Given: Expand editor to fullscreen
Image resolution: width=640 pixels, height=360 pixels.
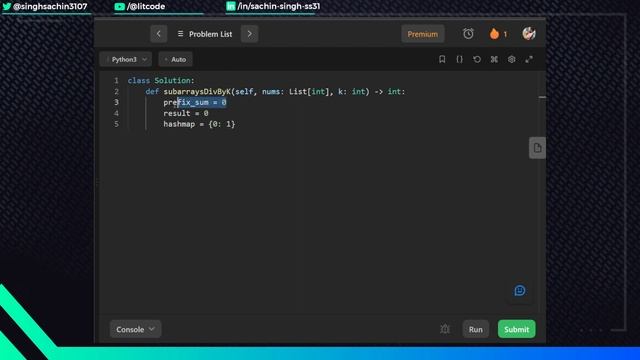Looking at the screenshot, I should coord(529,60).
